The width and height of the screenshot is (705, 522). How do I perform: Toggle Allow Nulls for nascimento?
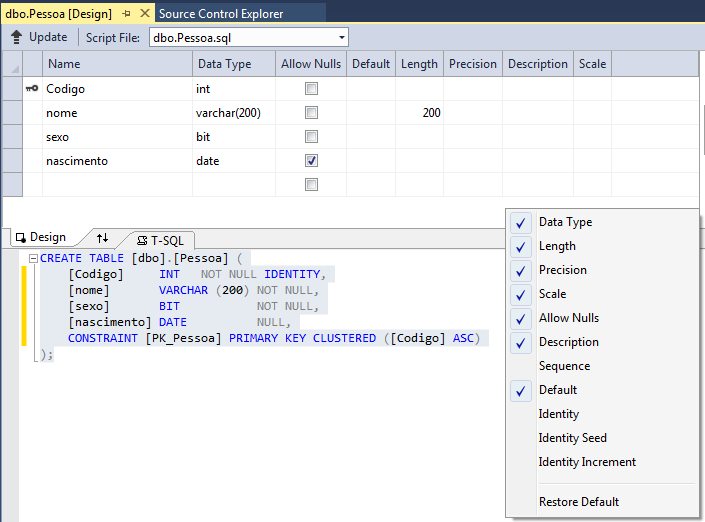tap(311, 161)
